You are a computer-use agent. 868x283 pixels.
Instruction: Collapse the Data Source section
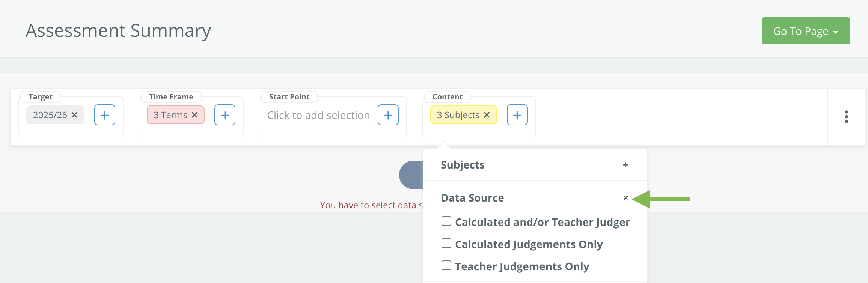[625, 198]
